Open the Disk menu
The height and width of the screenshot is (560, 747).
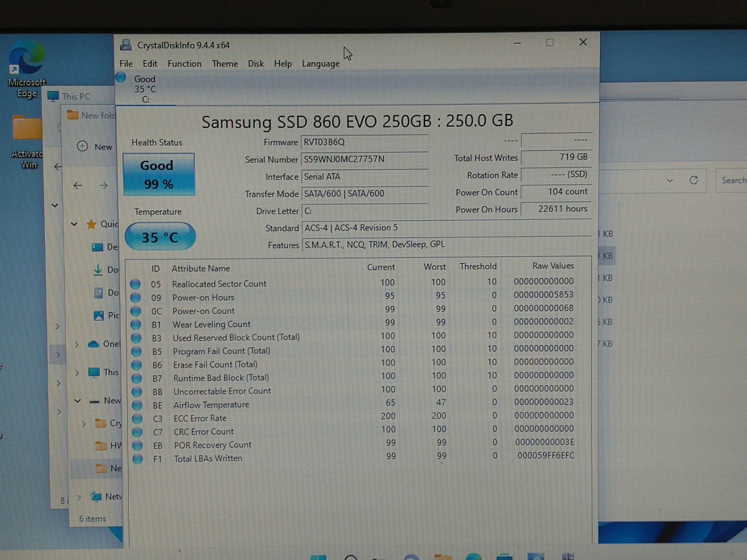click(x=255, y=64)
